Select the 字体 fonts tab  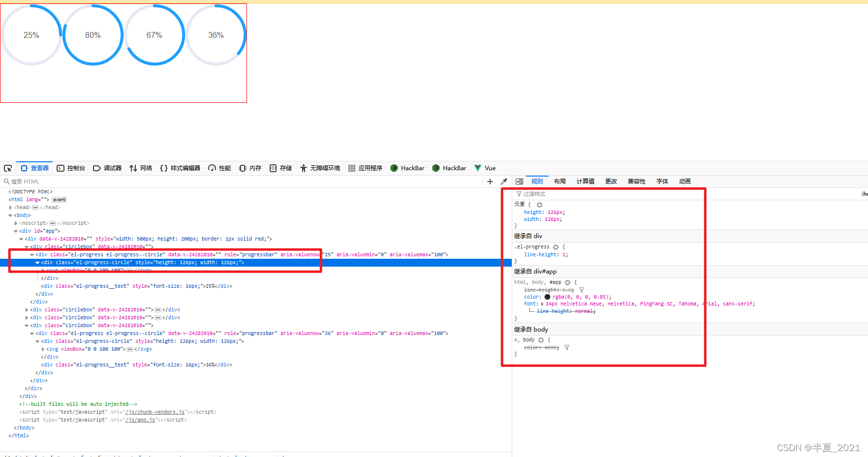(662, 182)
